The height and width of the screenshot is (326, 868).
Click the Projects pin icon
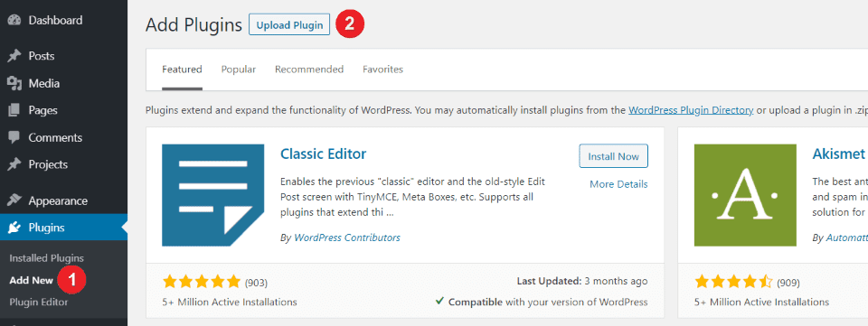click(x=14, y=164)
